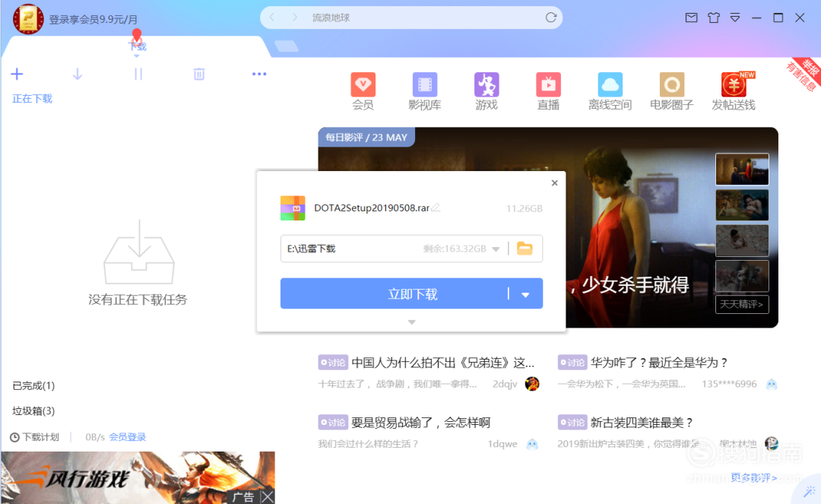821x504 pixels.
Task: Open post 要是贸易战输了，会怎样啊
Action: 421,423
